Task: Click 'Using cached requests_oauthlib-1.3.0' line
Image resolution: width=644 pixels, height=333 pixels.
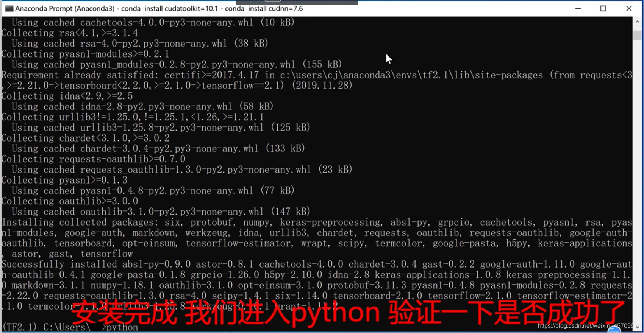Action: [x=182, y=170]
